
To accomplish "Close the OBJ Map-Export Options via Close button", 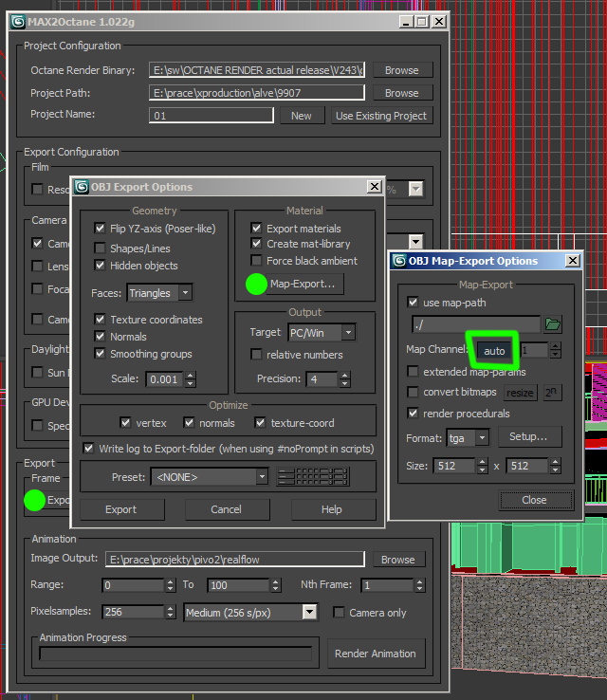I will tap(535, 500).
